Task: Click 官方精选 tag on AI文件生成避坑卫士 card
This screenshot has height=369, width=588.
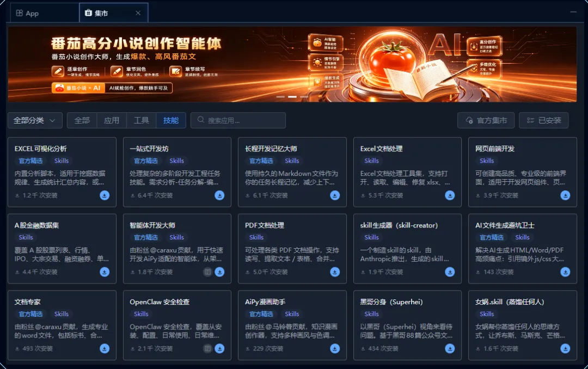Action: coord(492,237)
